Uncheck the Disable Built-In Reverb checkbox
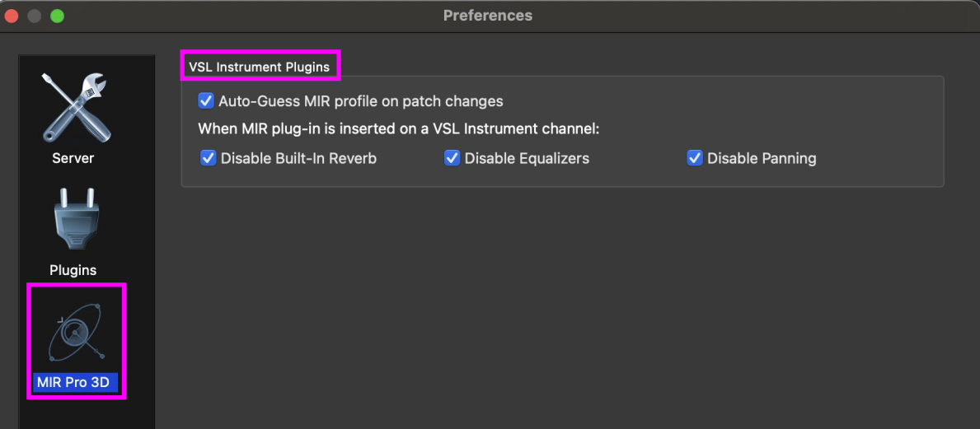Screen dimensions: 980x429 pyautogui.click(x=209, y=158)
